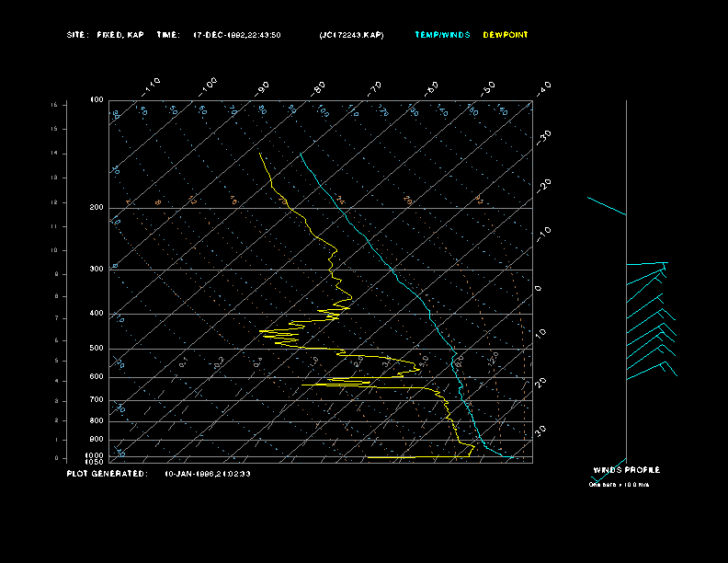Click the -110 temperature axis label

153,85
